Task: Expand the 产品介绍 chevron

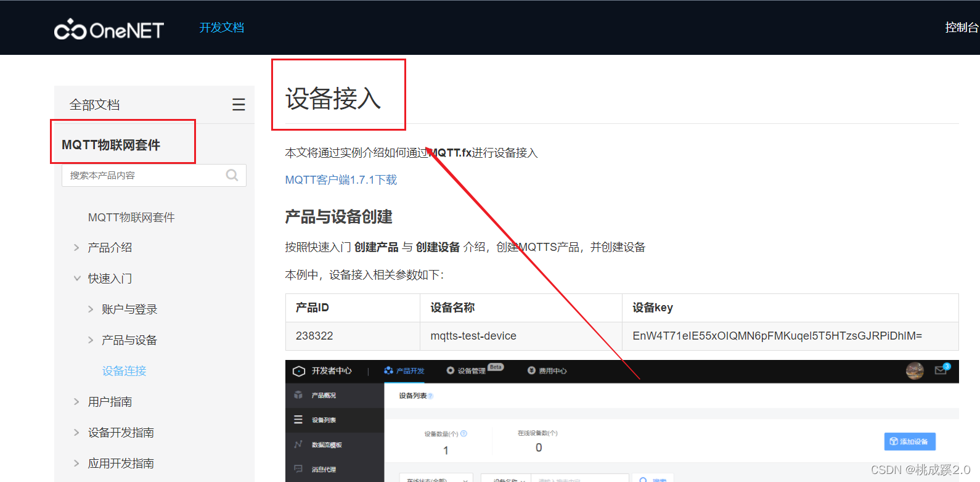Action: click(76, 248)
